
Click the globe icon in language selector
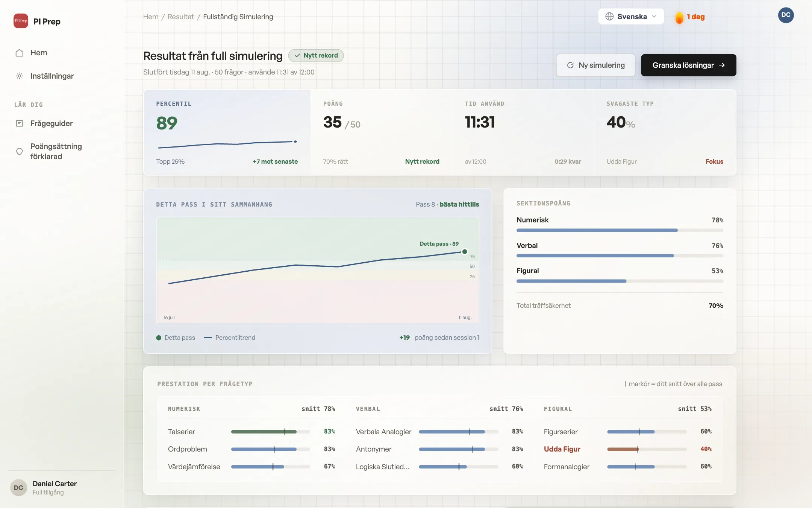coord(609,17)
